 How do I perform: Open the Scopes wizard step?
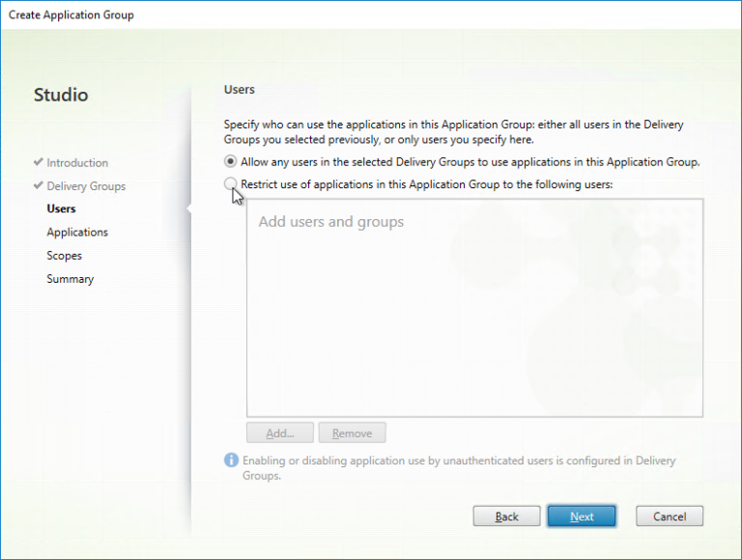(x=64, y=256)
